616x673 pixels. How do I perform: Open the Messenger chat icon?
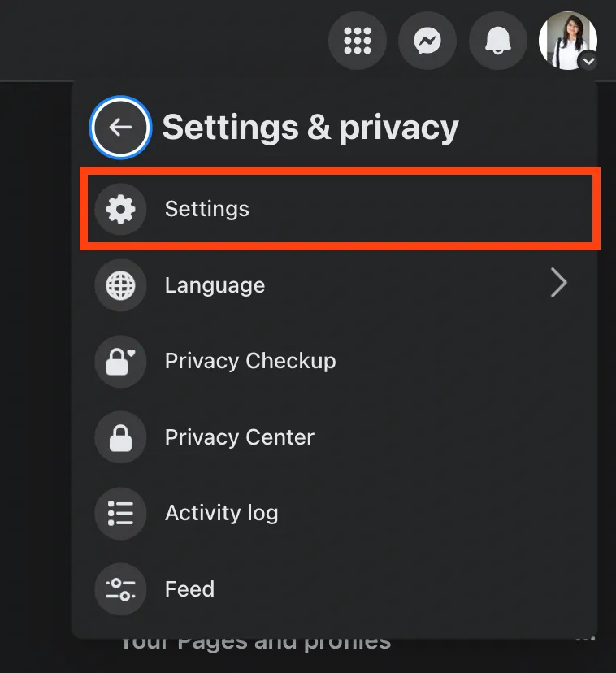pyautogui.click(x=427, y=41)
